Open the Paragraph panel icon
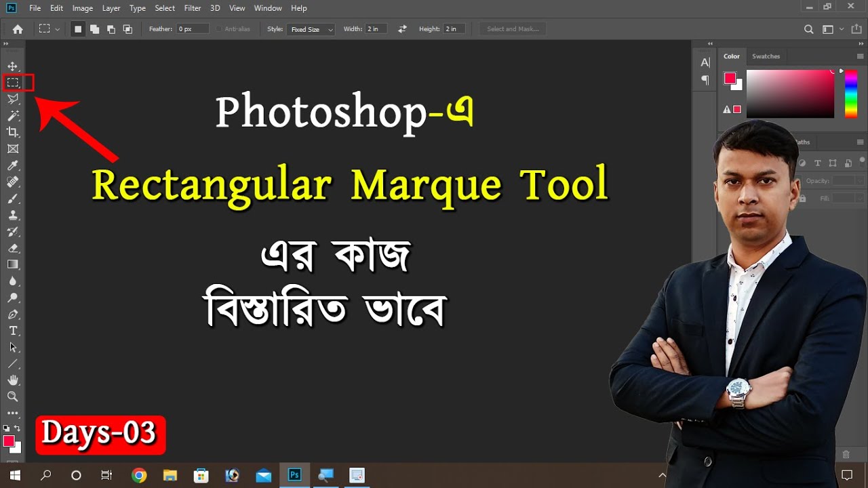The image size is (868, 488). (705, 80)
